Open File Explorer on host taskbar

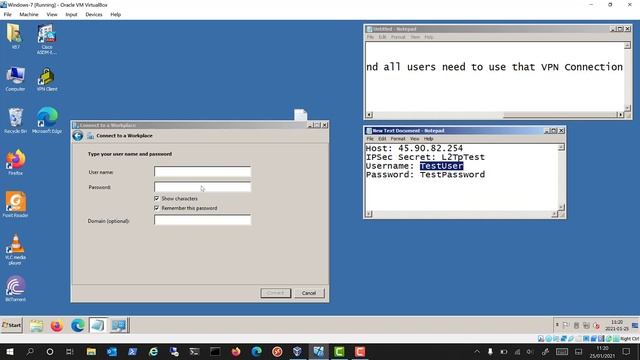point(91,351)
